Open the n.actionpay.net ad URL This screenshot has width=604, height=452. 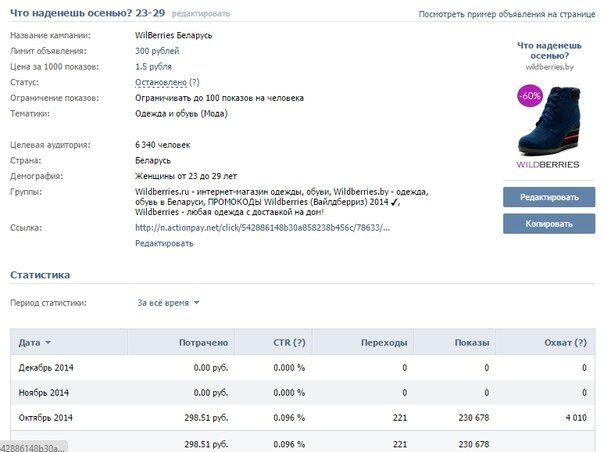(x=262, y=228)
